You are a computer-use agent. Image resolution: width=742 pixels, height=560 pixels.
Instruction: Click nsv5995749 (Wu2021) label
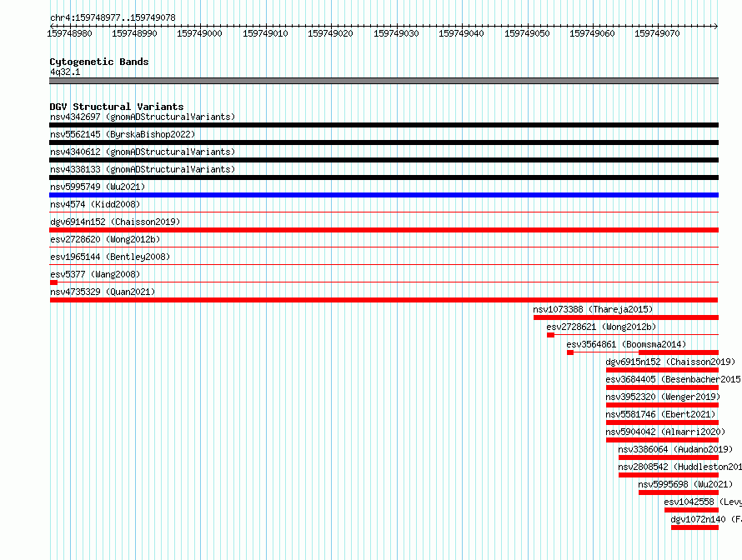pyautogui.click(x=98, y=187)
